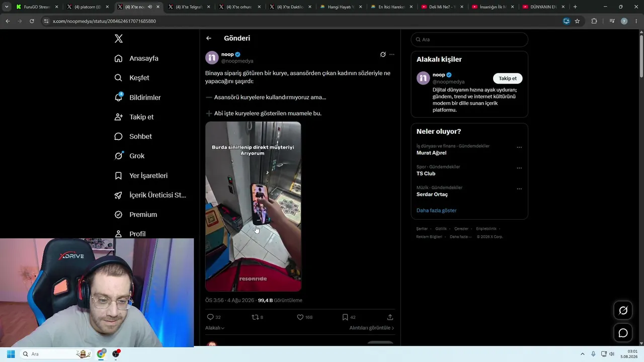644x362 pixels.
Task: Open Reklam Bilgileri footer link
Action: coord(429,237)
